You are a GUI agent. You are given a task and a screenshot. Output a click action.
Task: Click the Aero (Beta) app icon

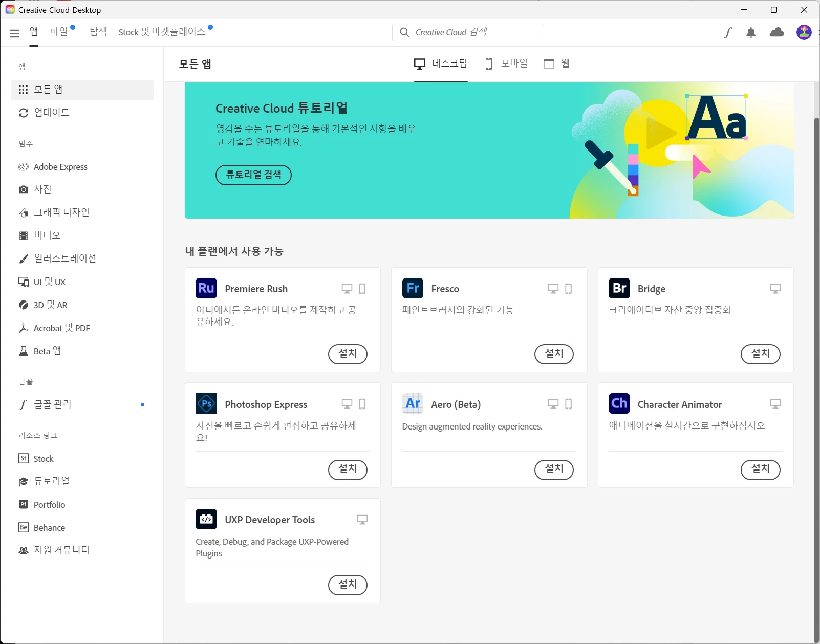(x=413, y=404)
